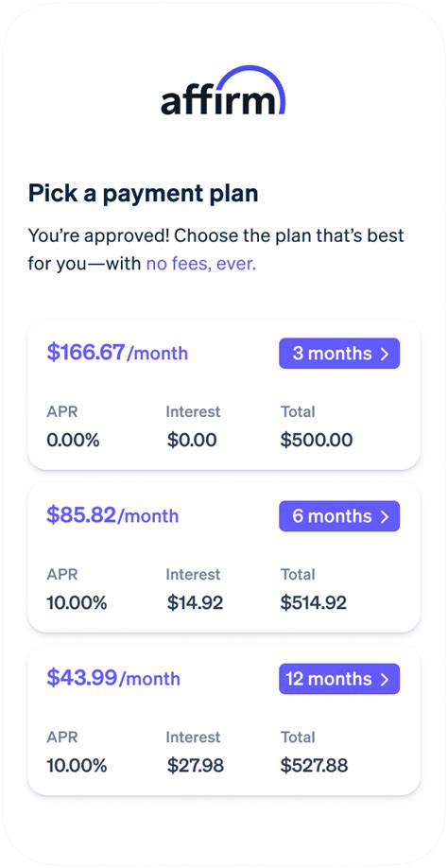Click the 0.00% APR value
This screenshot has width=448, height=868.
(73, 440)
